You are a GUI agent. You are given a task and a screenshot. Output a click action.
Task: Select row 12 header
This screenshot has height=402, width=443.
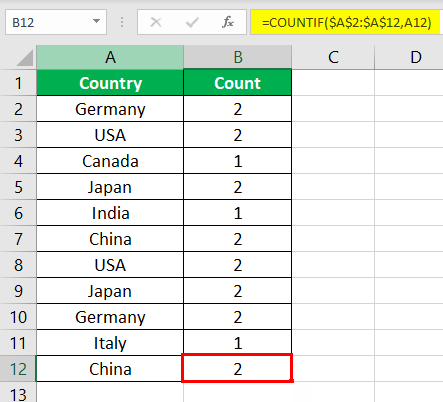(x=18, y=369)
